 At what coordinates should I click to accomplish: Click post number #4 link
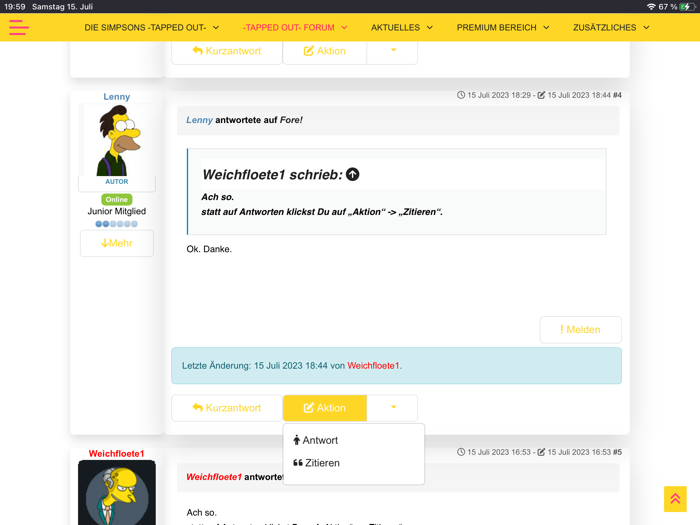coord(617,95)
